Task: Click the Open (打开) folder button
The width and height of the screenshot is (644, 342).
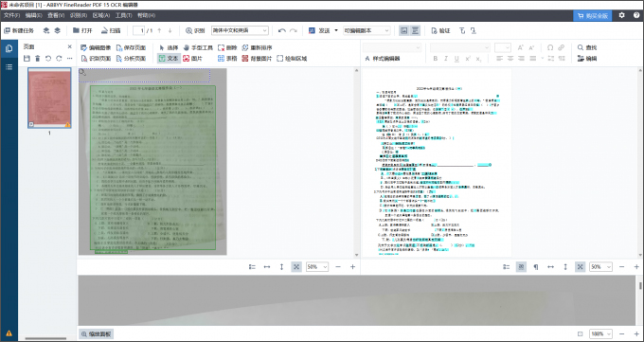Action: click(82, 31)
